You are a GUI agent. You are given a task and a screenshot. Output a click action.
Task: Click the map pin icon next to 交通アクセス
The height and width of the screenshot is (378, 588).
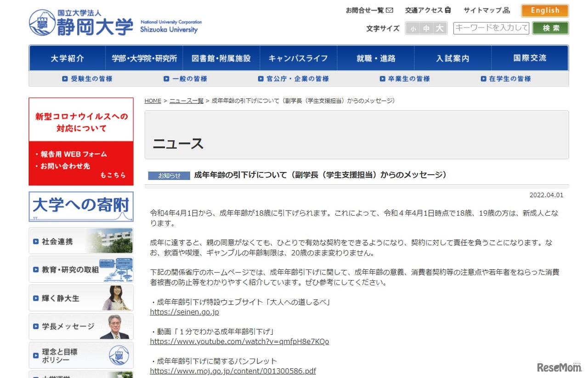447,10
